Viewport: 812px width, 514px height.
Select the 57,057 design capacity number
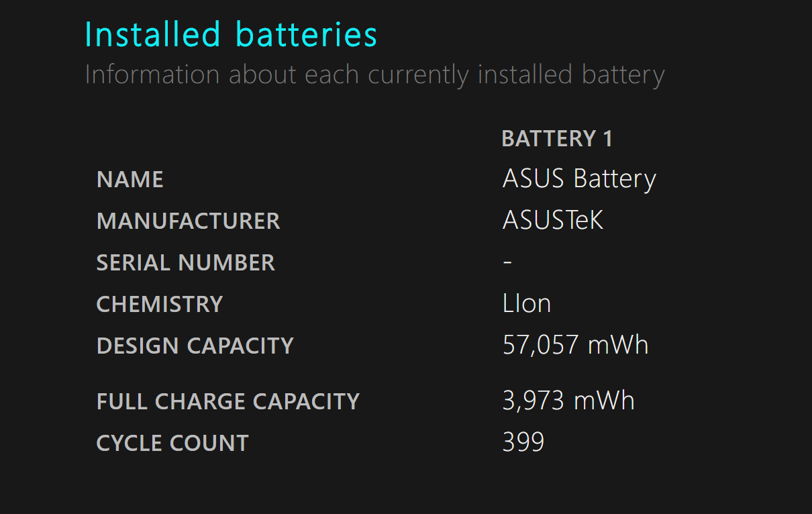540,345
